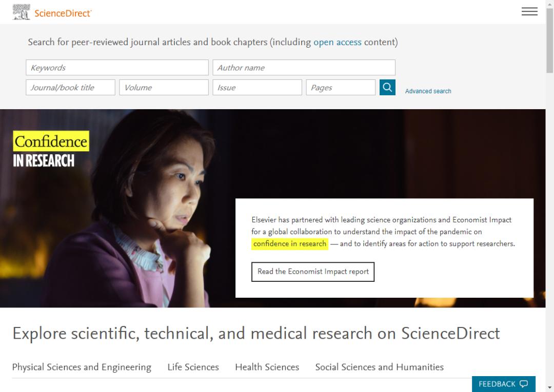554x392 pixels.
Task: Click into the Issue field
Action: (x=257, y=88)
